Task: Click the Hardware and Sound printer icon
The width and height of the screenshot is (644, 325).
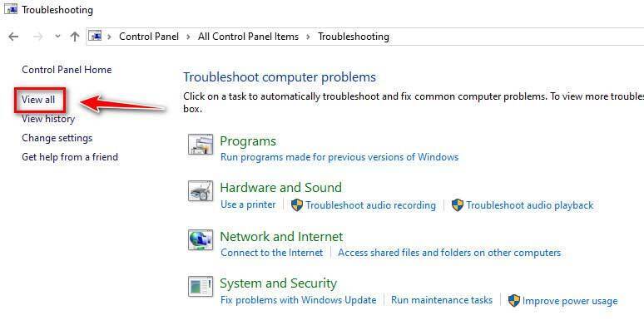Action: click(201, 191)
